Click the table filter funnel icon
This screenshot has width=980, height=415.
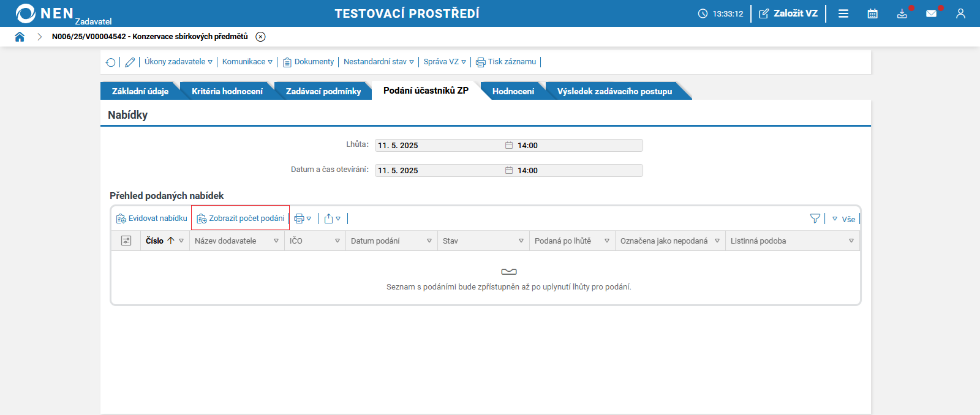[x=815, y=219]
